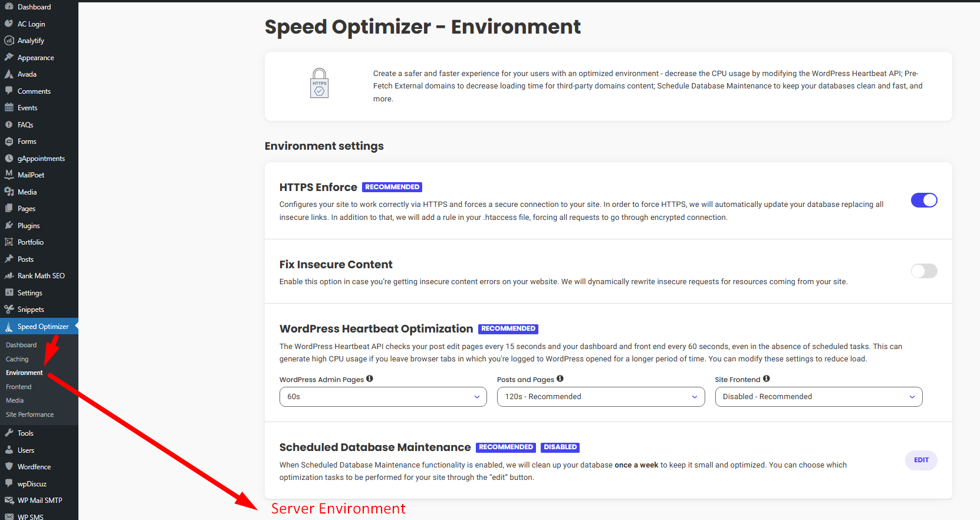Click the Rank Math SEO chart icon
This screenshot has width=980, height=520.
point(9,275)
